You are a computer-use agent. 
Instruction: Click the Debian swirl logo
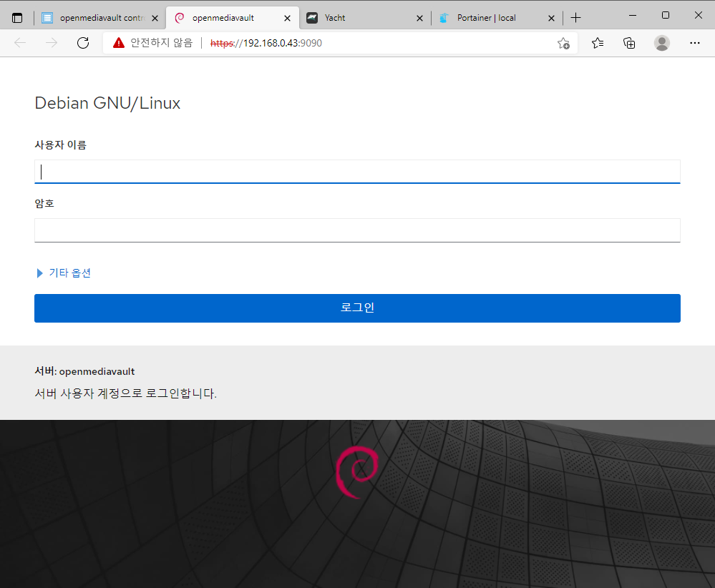click(x=357, y=472)
